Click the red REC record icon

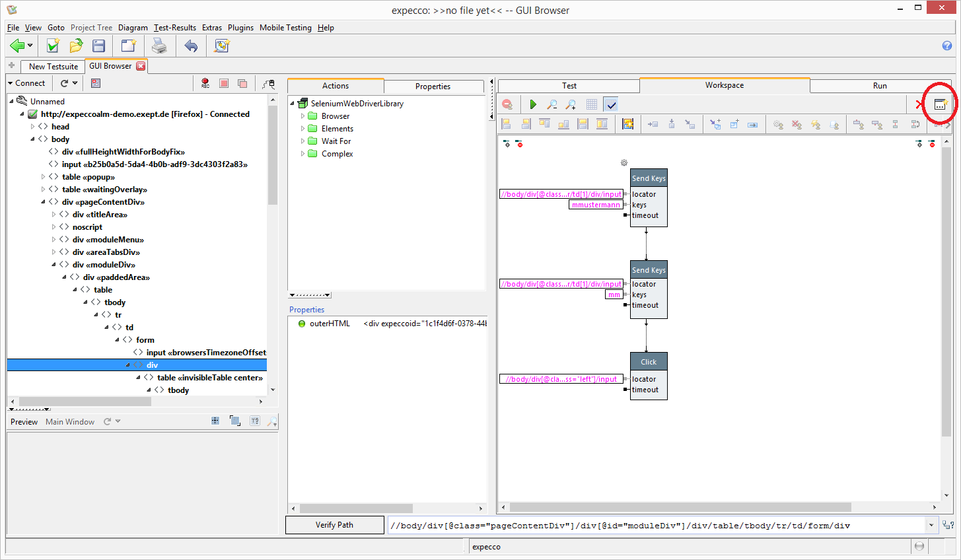205,83
